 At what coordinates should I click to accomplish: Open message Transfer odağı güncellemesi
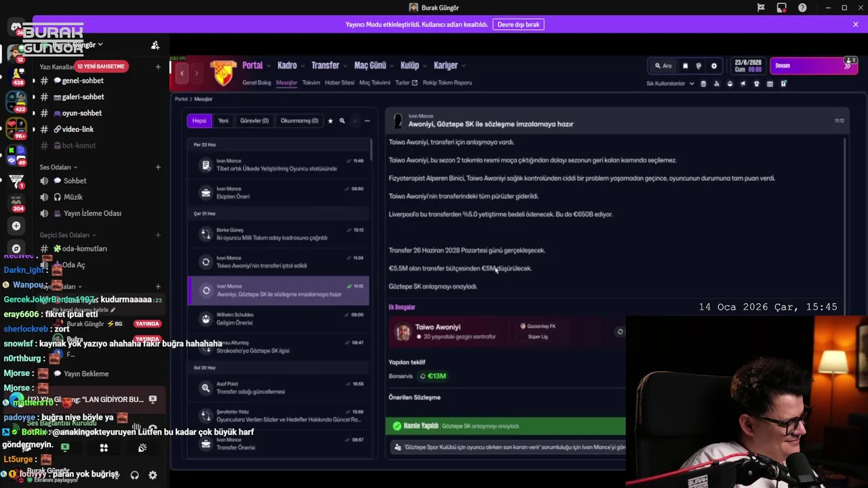click(x=279, y=388)
